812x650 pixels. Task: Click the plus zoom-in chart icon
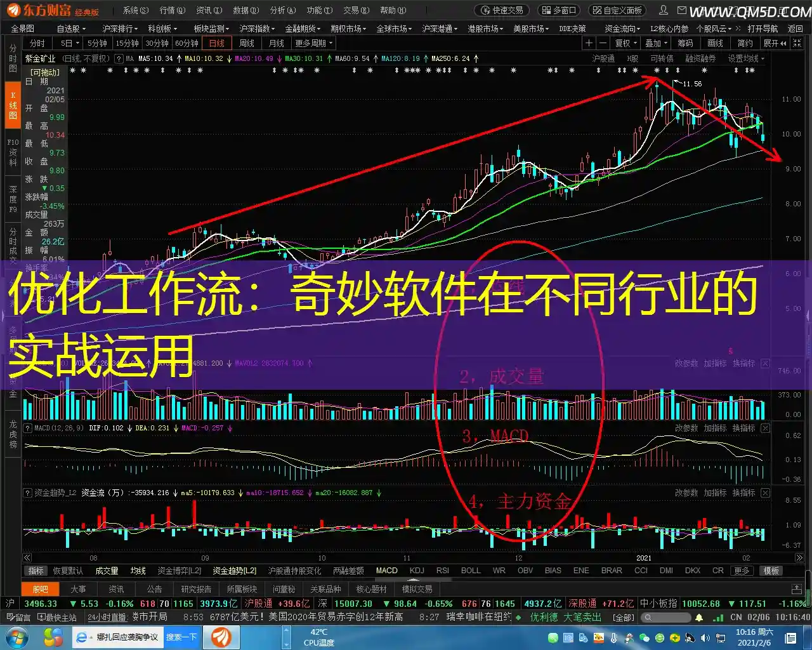[x=589, y=43]
